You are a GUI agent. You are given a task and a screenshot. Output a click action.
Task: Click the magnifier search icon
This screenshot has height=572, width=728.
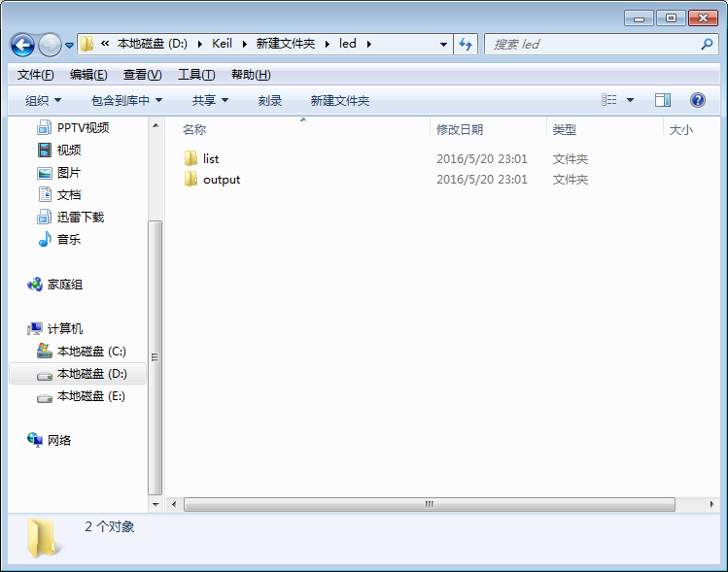coord(707,44)
